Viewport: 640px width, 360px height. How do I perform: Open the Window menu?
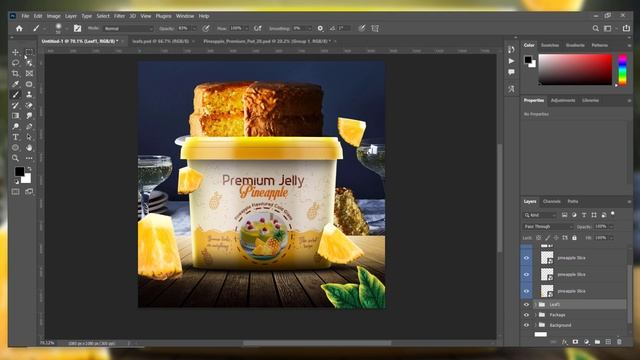click(x=185, y=16)
